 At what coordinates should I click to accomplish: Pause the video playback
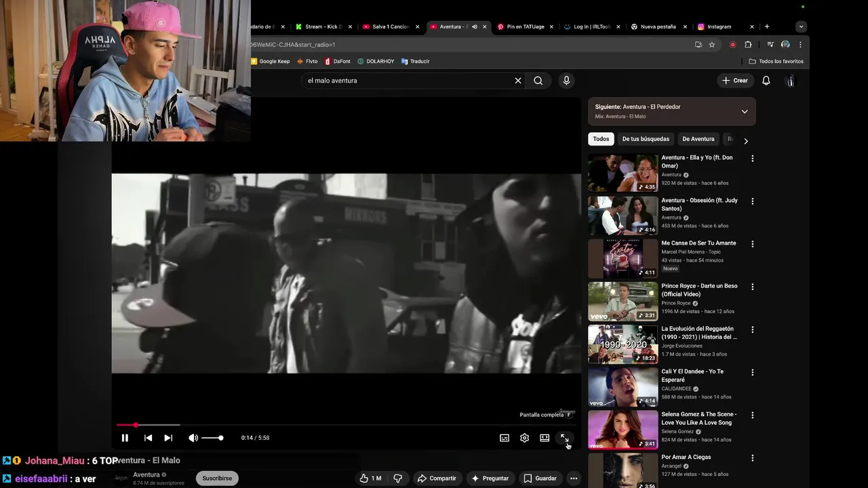point(125,438)
